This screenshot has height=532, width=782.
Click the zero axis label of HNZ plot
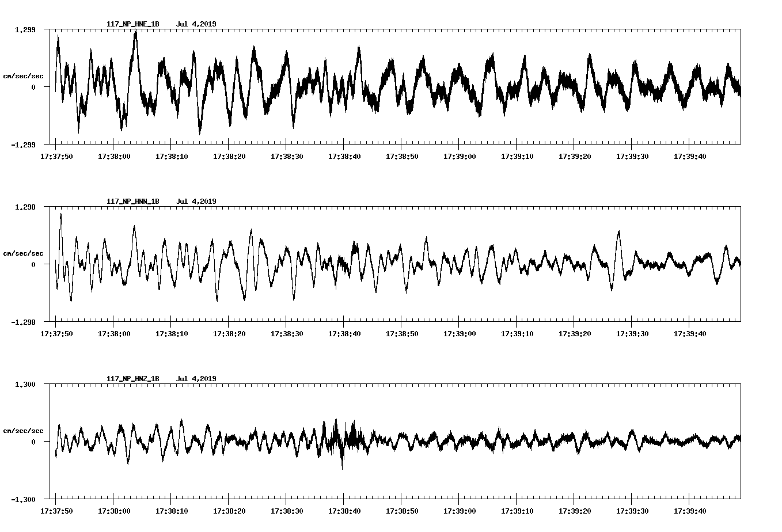click(x=33, y=442)
